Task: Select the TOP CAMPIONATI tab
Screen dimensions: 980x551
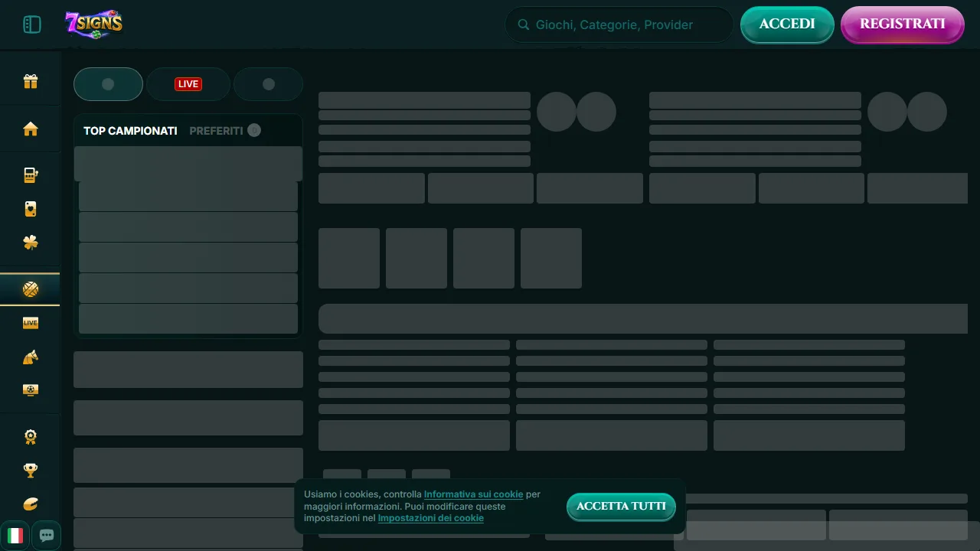Action: (130, 131)
